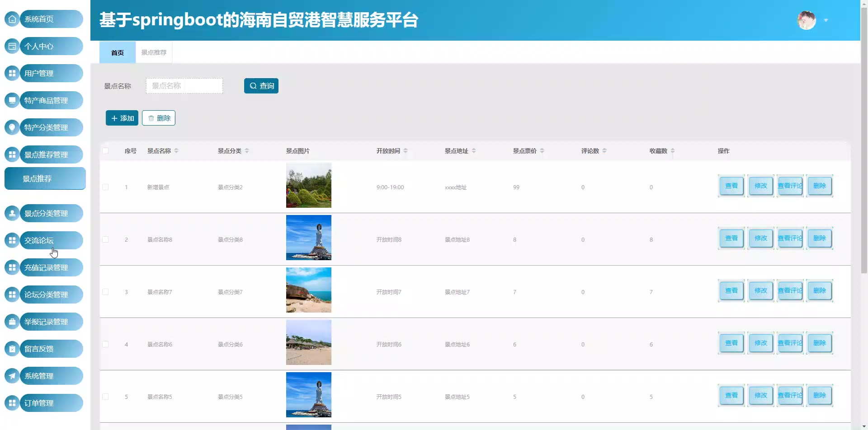Click the 个人中心 sidebar icon
Viewport: 868px width, 430px height.
(x=12, y=46)
